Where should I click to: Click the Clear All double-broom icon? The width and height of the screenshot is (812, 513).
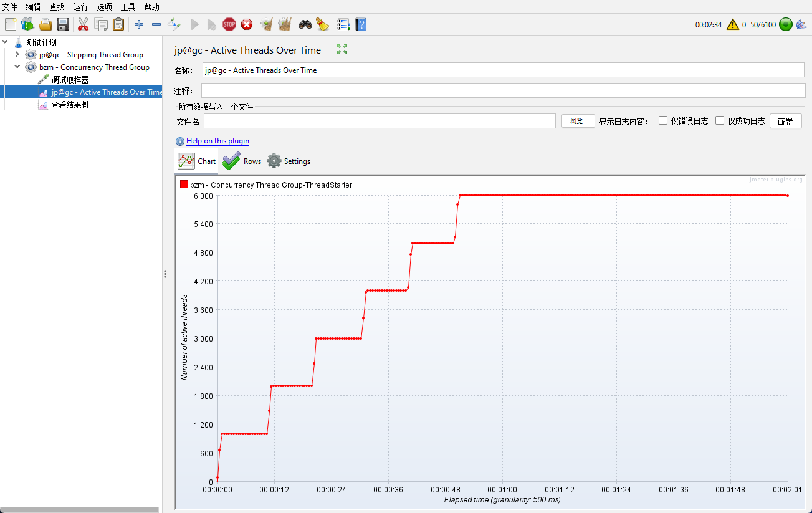[285, 24]
